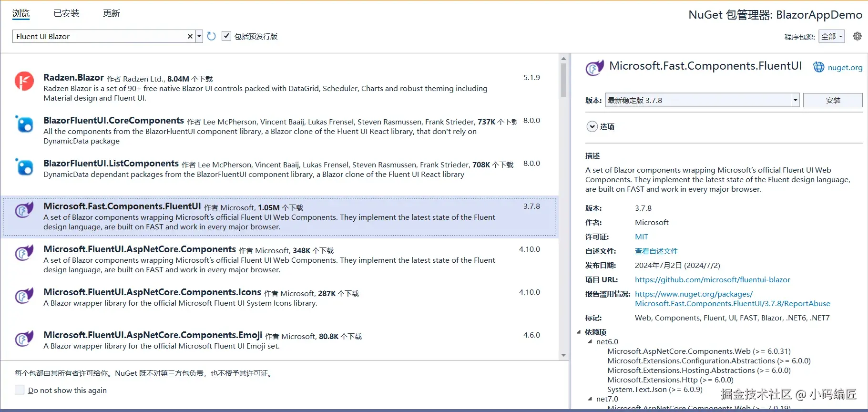Click version 4.6.0 of the Emoji package
This screenshot has height=412, width=868.
(531, 335)
